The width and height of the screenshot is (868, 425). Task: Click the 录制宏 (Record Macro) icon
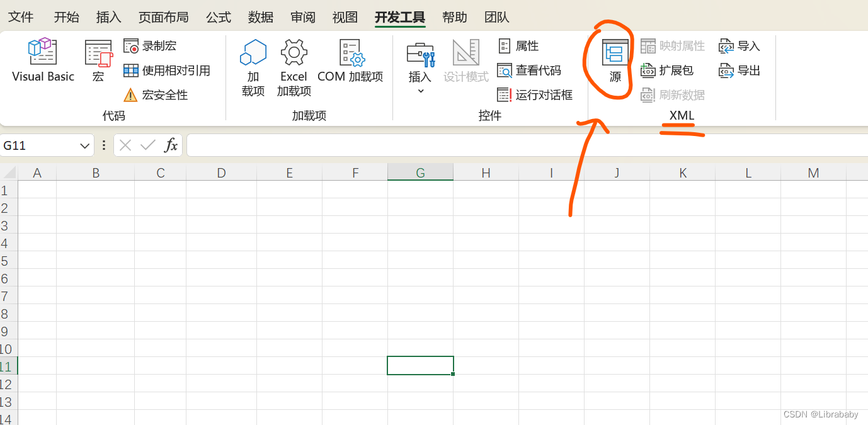[x=130, y=45]
